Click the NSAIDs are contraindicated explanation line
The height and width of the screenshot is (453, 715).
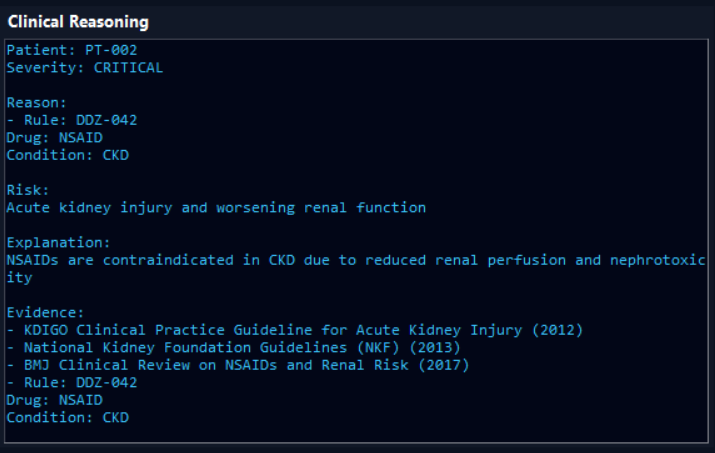point(356,260)
